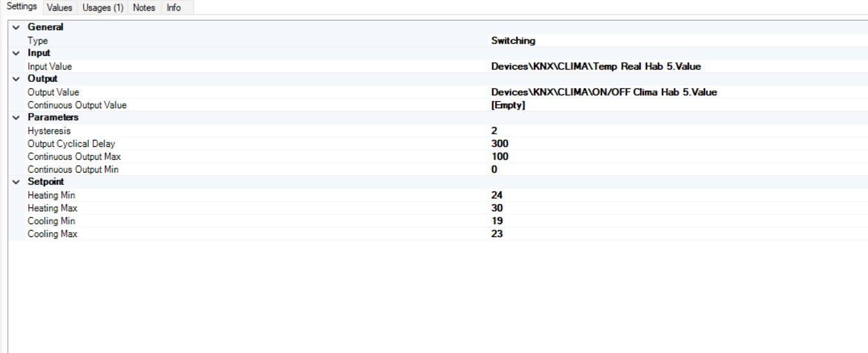Collapse the Parameters section chevron
This screenshot has width=868, height=353.
(x=16, y=118)
